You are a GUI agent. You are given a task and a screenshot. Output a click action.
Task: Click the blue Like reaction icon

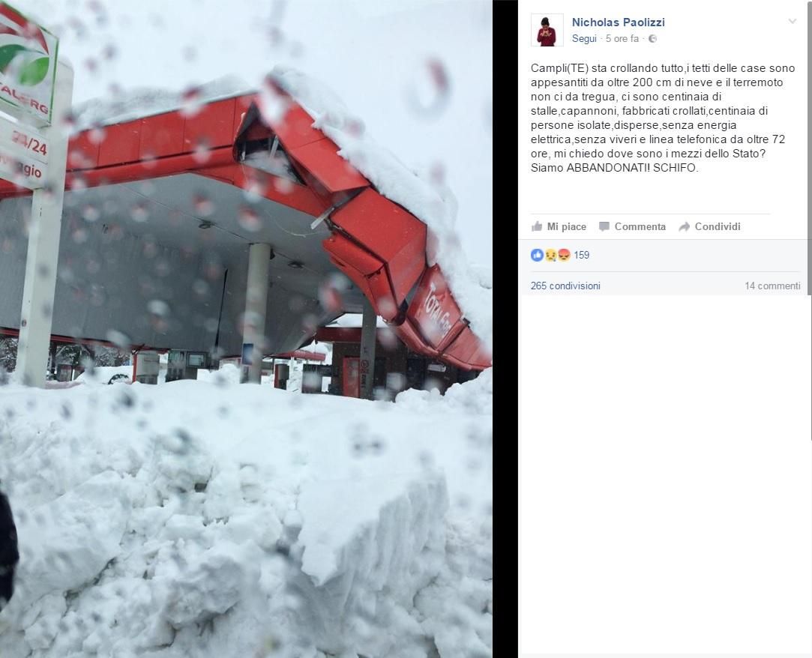tap(537, 255)
